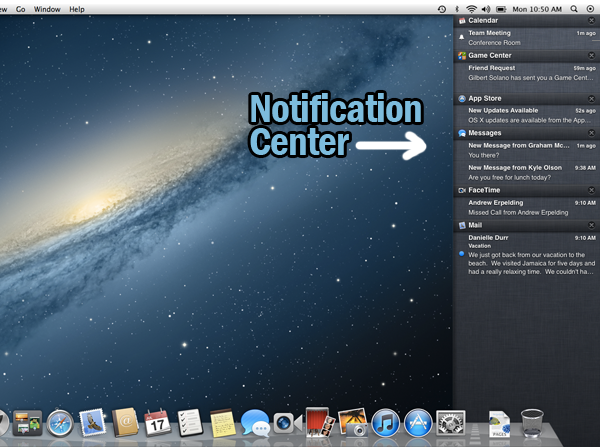The image size is (600, 447).
Task: Click the volume speaker menu icon
Action: pyautogui.click(x=486, y=9)
